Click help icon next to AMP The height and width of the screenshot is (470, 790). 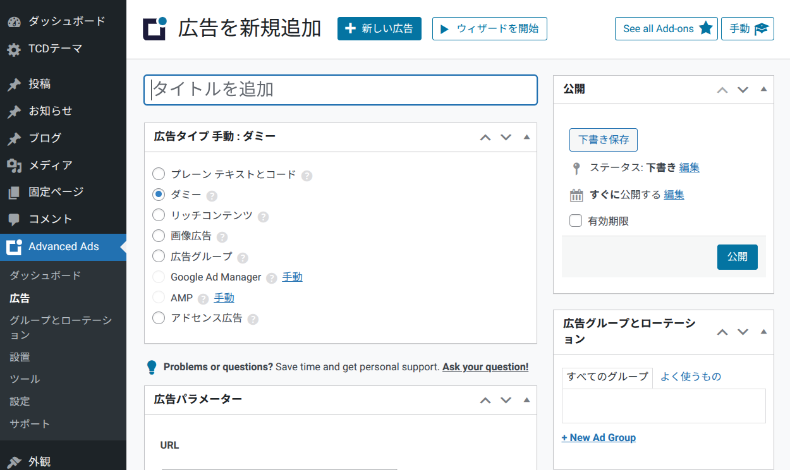coord(203,299)
